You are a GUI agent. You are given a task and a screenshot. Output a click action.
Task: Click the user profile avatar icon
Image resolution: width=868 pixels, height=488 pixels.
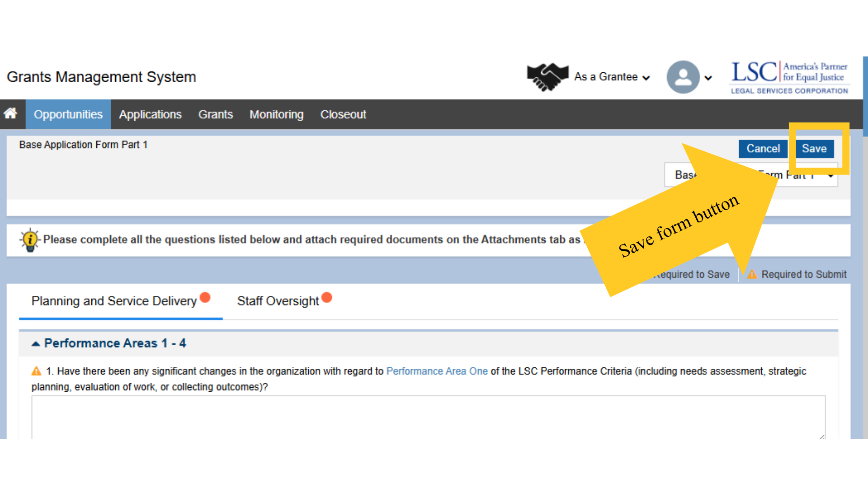pyautogui.click(x=683, y=77)
